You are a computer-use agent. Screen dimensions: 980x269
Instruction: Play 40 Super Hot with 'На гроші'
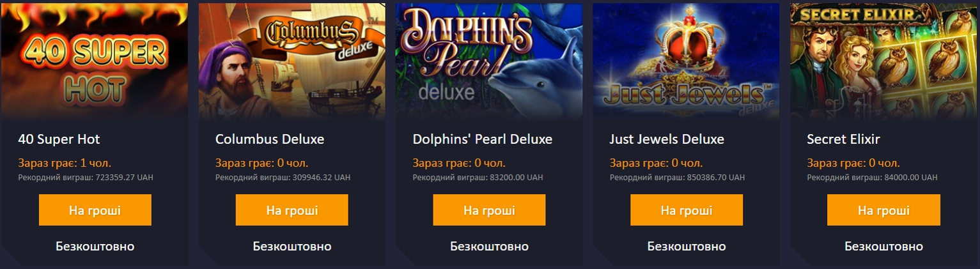[95, 210]
